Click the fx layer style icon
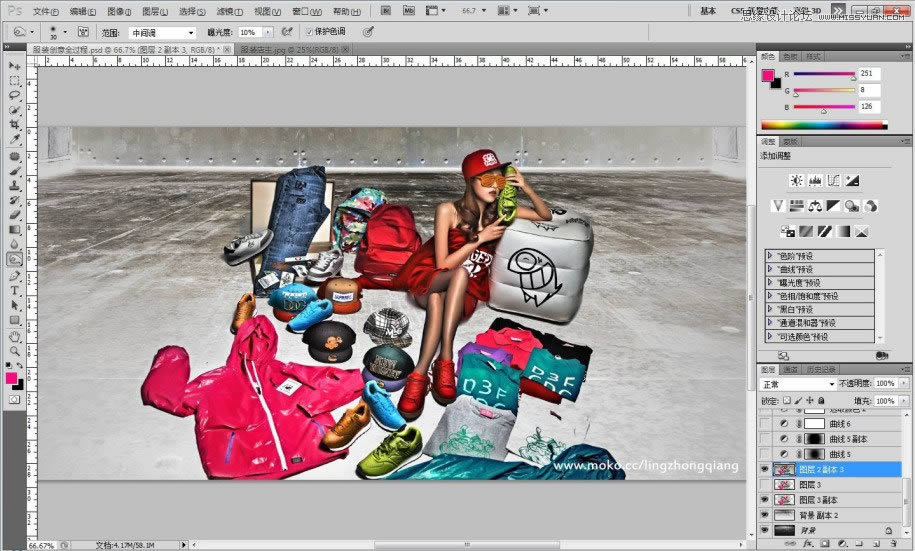This screenshot has width=915, height=551. pos(806,544)
